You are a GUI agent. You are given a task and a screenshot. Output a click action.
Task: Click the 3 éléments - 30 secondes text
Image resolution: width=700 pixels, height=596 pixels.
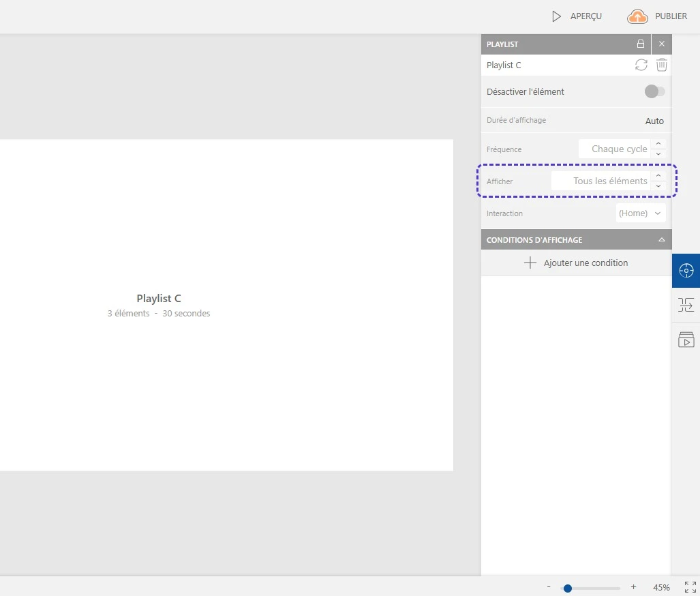pyautogui.click(x=159, y=313)
